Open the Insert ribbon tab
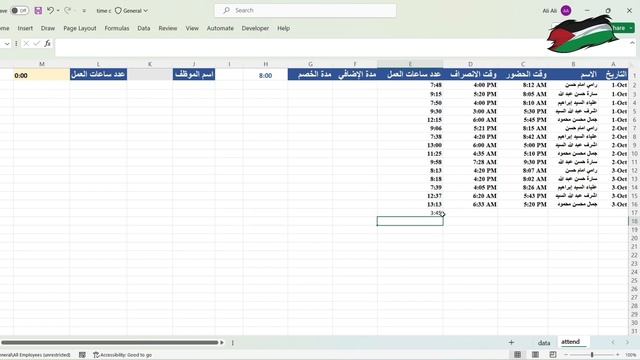 (x=25, y=28)
